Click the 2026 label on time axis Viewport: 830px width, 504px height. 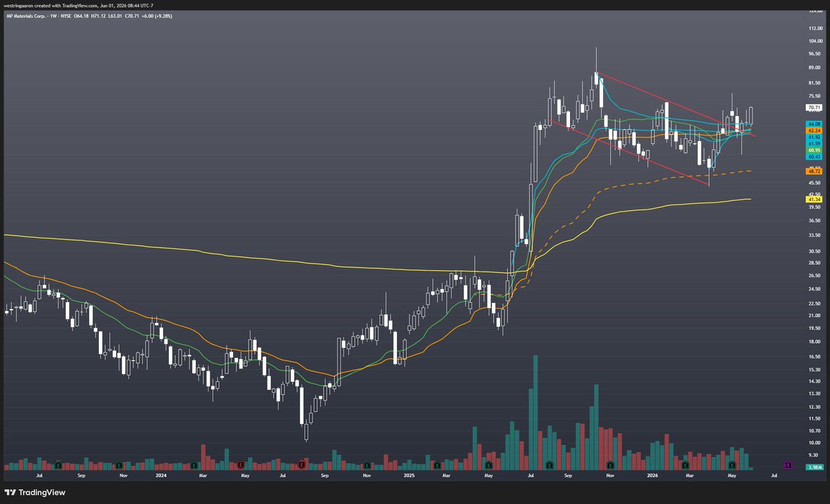pos(654,476)
